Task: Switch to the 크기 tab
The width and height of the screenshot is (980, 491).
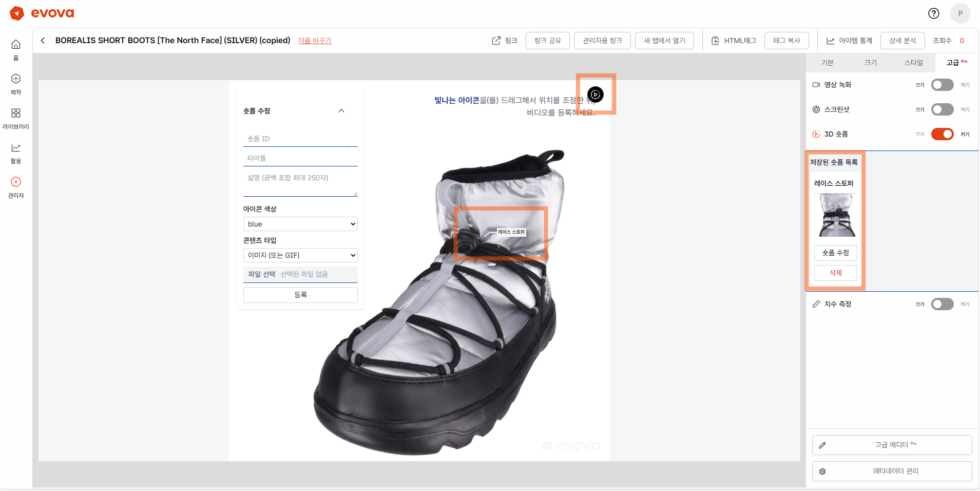Action: point(870,63)
